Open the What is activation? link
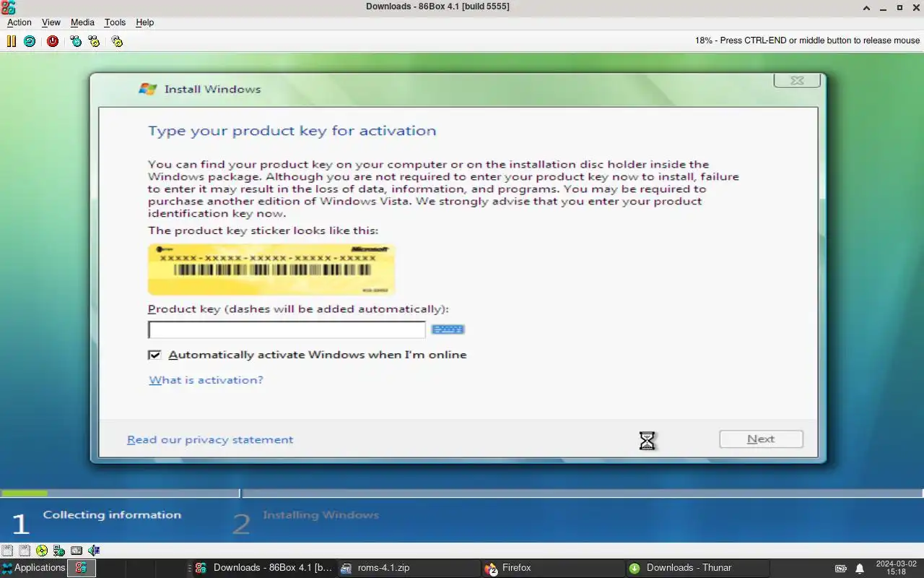 pyautogui.click(x=206, y=380)
